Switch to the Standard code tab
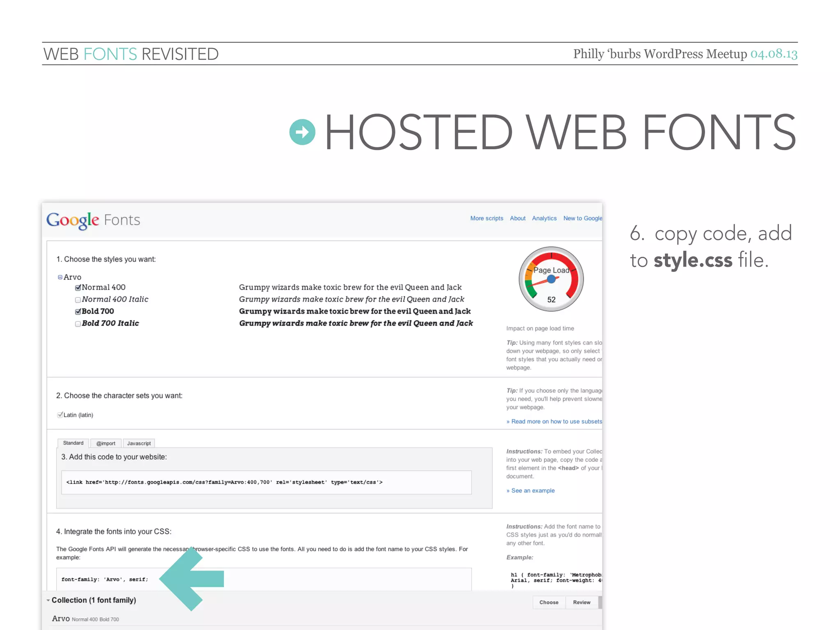Image resolution: width=840 pixels, height=630 pixels. (x=73, y=443)
